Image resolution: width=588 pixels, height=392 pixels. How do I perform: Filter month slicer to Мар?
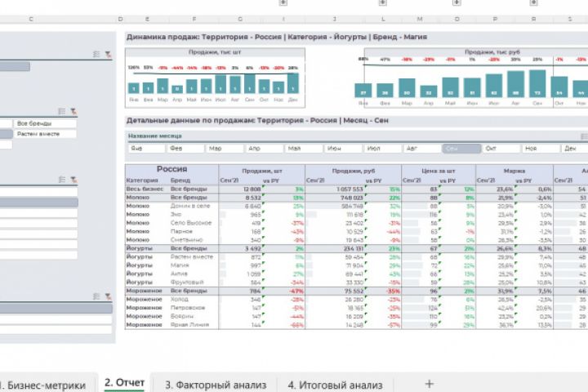[225, 149]
